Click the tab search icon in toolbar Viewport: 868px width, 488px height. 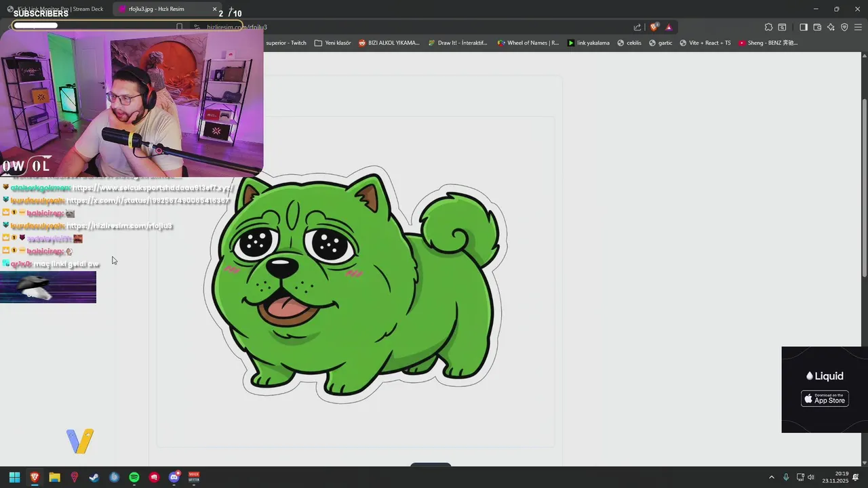782,27
